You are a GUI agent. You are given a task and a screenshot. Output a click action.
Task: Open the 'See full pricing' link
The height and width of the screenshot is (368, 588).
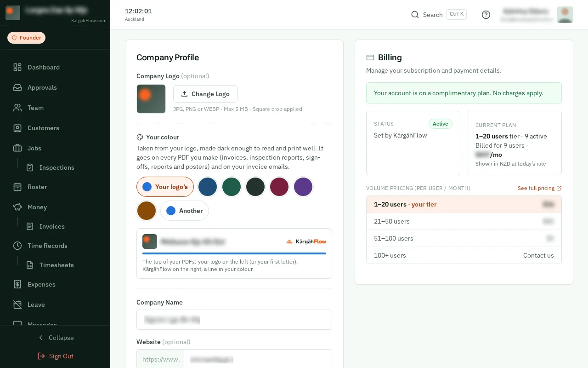tap(539, 188)
